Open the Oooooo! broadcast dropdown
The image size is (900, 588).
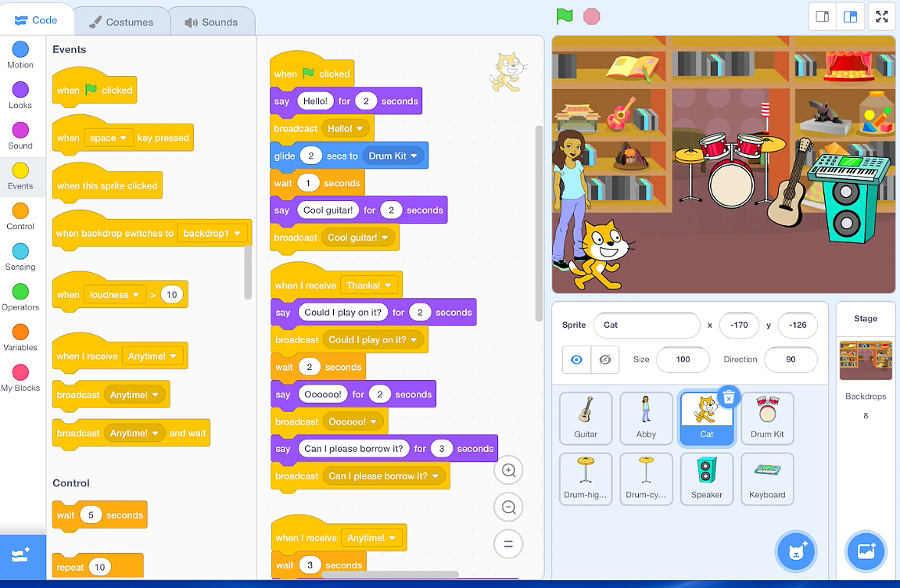353,421
